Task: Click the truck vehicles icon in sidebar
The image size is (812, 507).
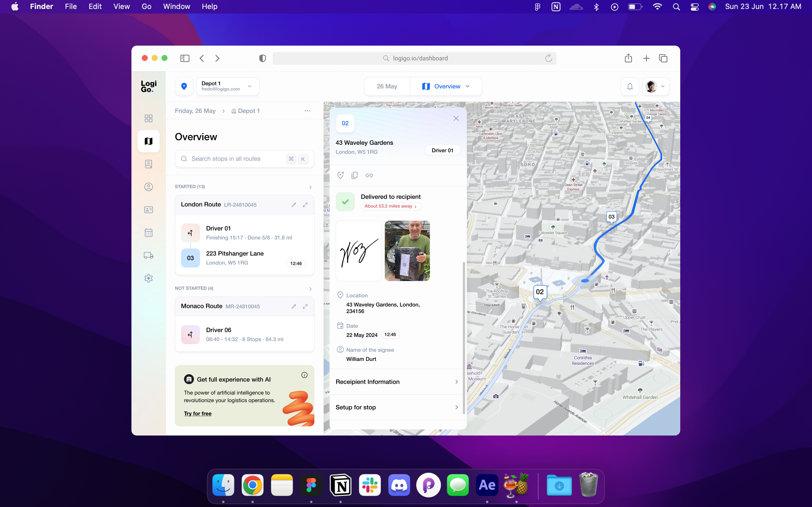Action: point(148,256)
